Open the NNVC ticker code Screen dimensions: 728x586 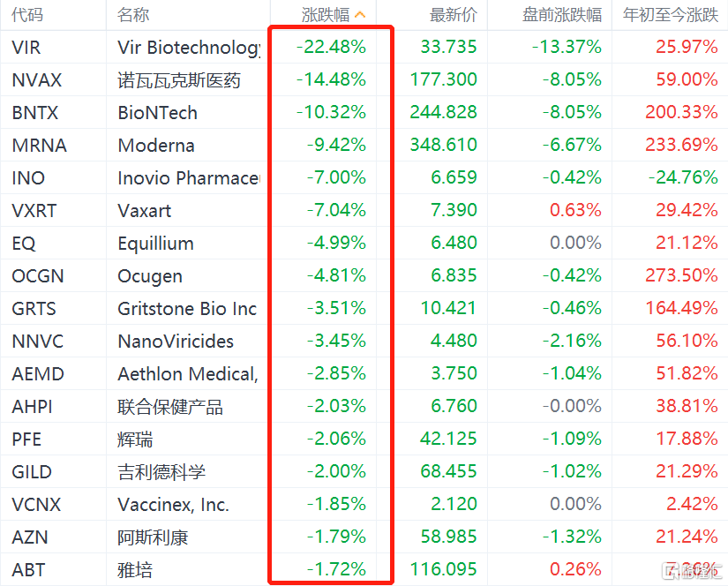coord(38,342)
